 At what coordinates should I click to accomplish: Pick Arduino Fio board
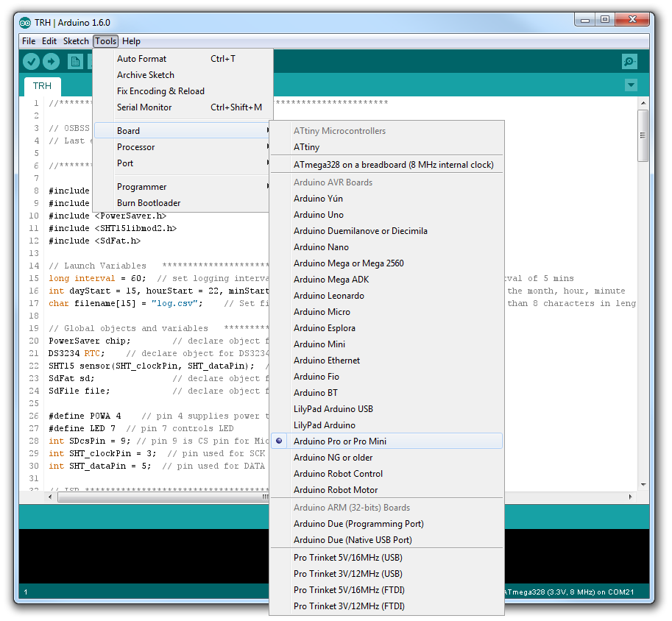(386, 377)
